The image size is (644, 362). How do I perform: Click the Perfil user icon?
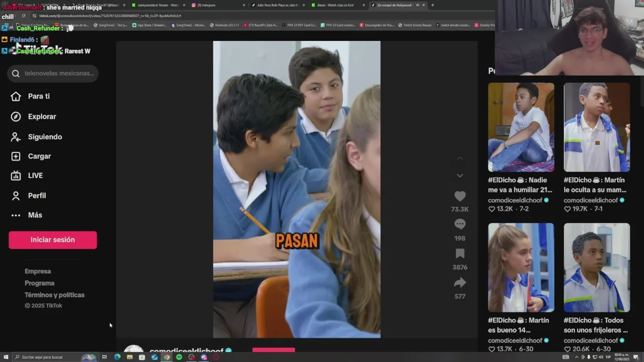tap(16, 196)
